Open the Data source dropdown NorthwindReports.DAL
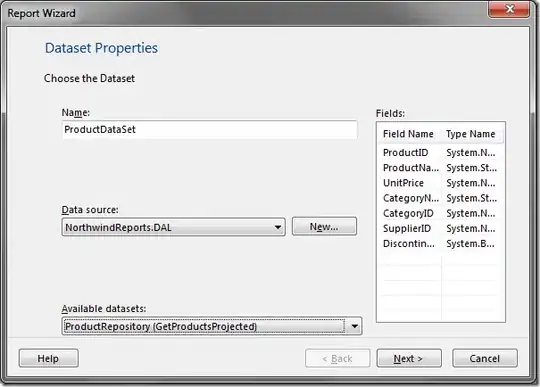540x387 pixels. (x=174, y=227)
